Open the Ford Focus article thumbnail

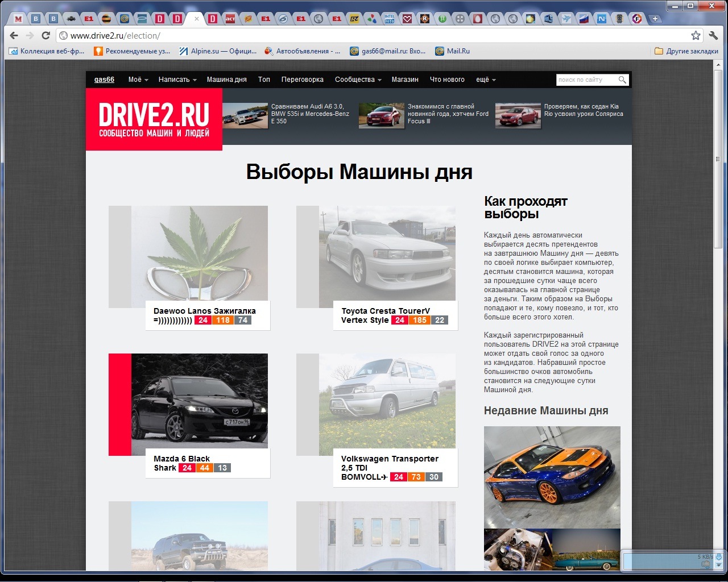[382, 115]
